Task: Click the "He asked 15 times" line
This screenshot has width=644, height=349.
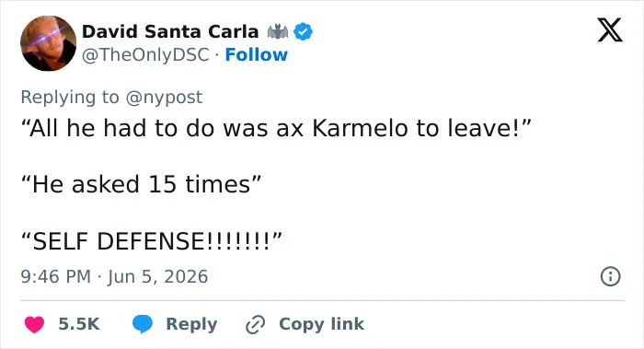Action: [142, 184]
